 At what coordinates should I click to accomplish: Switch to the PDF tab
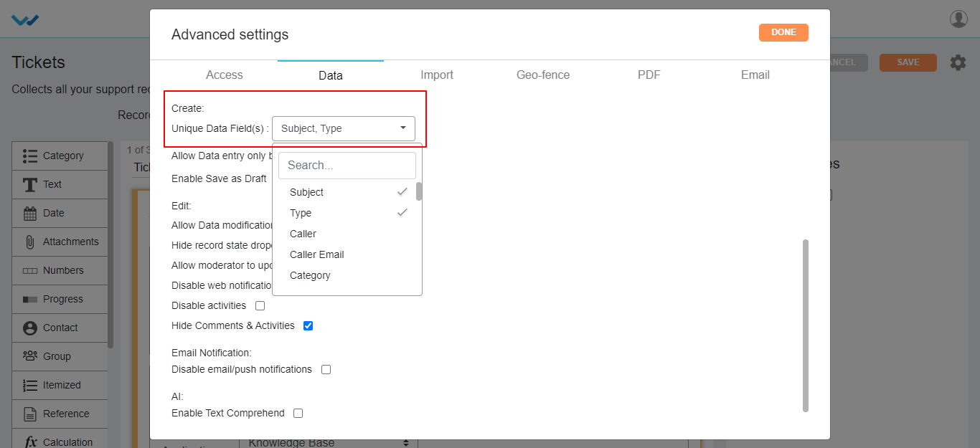(x=649, y=75)
